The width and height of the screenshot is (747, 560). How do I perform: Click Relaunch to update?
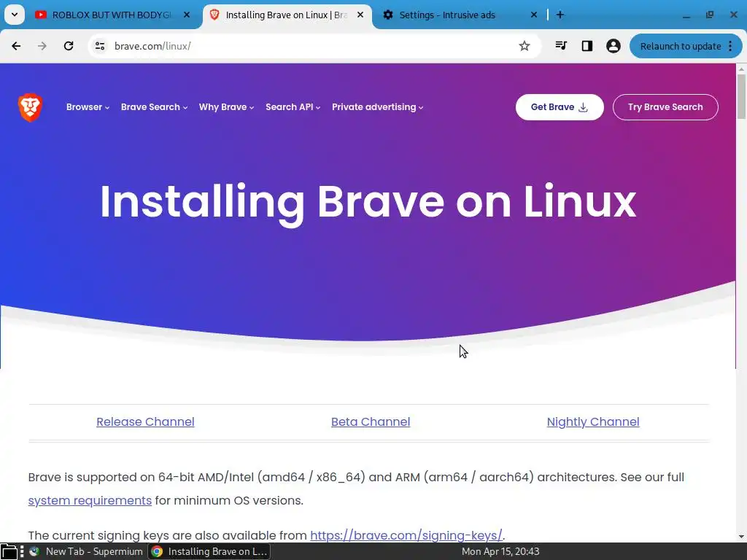[x=681, y=46]
